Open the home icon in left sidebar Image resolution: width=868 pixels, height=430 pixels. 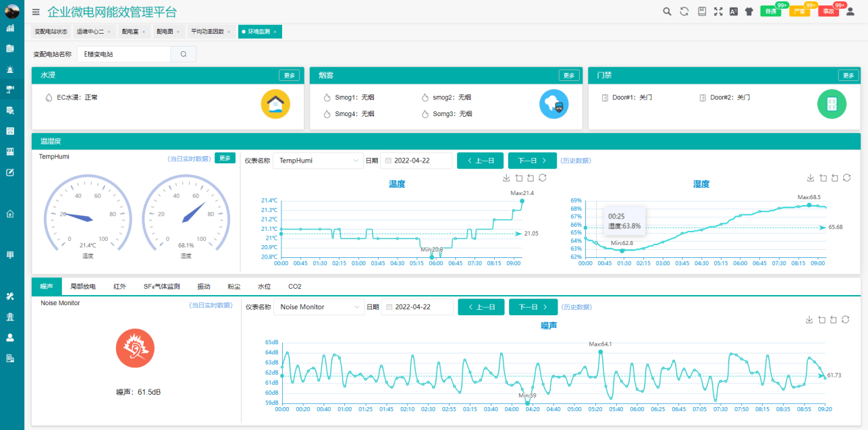click(x=10, y=214)
